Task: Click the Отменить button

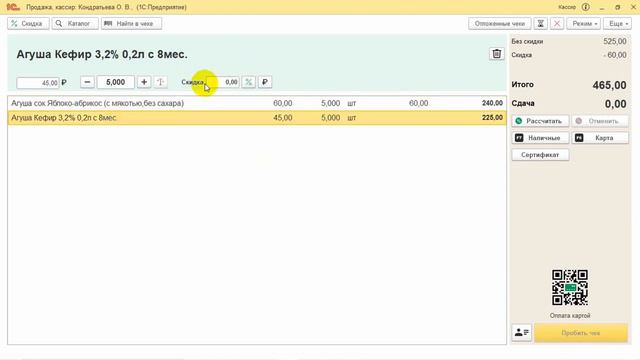Action: 600,121
